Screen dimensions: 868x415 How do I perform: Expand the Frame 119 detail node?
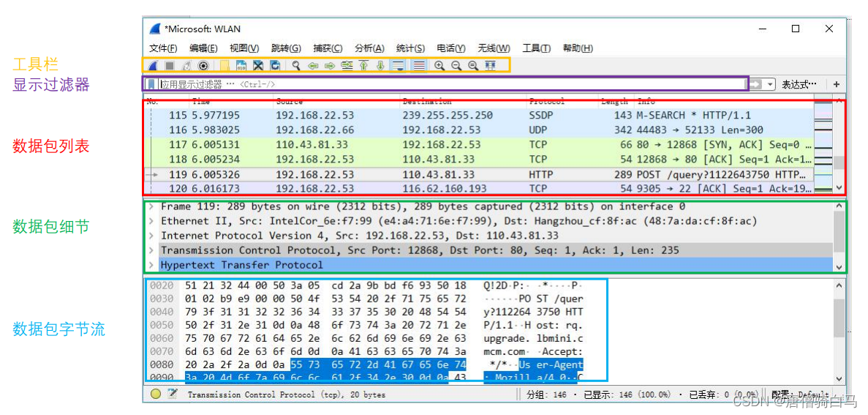pos(151,206)
